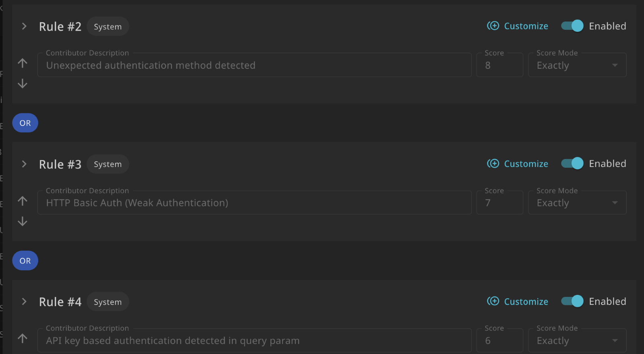Viewport: 644px width, 354px height.
Task: Click the Score field showing 8
Action: click(x=500, y=65)
